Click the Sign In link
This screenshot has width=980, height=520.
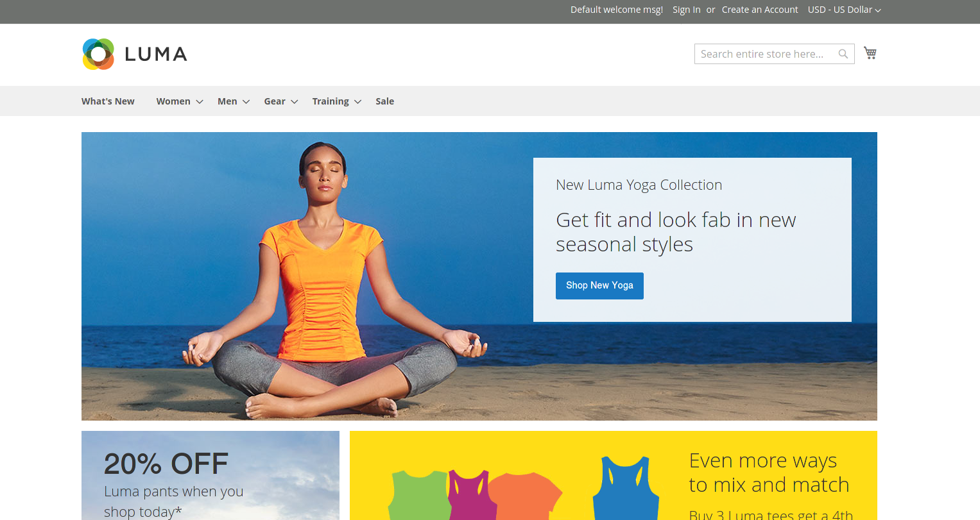click(x=686, y=10)
